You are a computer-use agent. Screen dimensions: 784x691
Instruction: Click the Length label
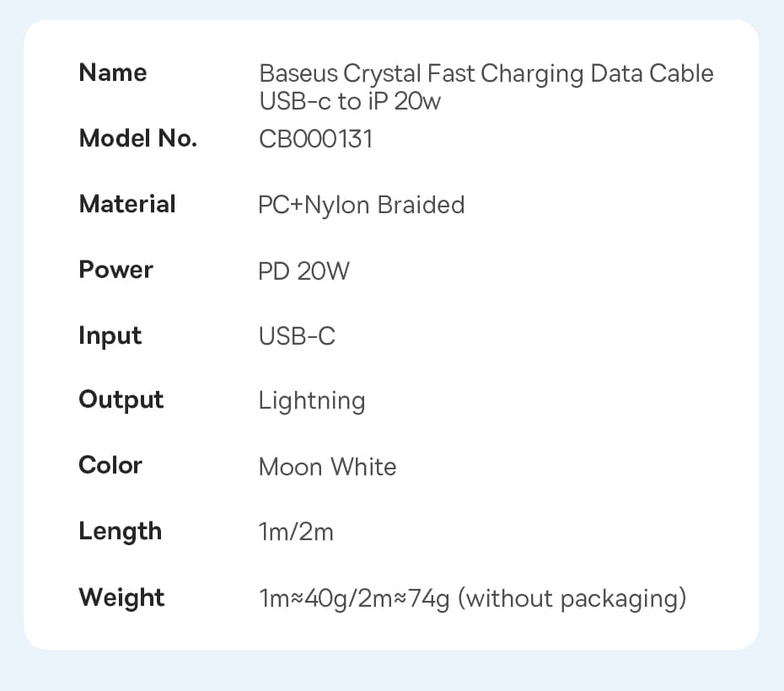click(120, 531)
